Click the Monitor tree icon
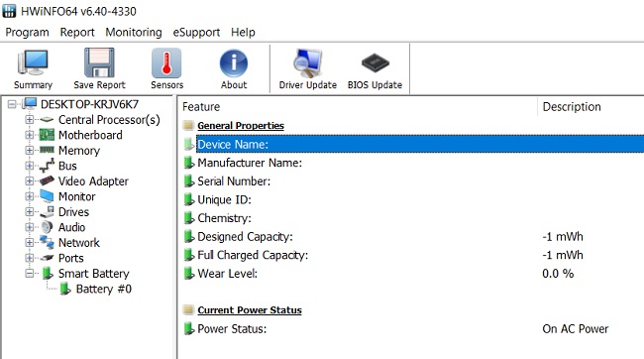The width and height of the screenshot is (644, 359). pyautogui.click(x=47, y=196)
